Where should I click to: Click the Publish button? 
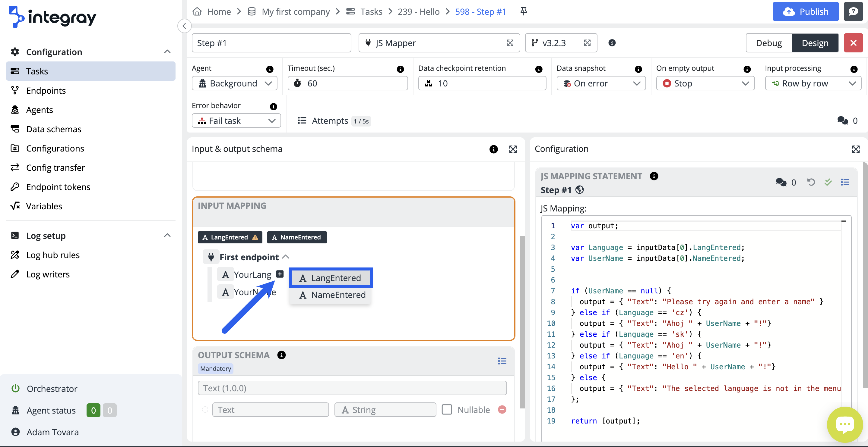[x=805, y=12]
